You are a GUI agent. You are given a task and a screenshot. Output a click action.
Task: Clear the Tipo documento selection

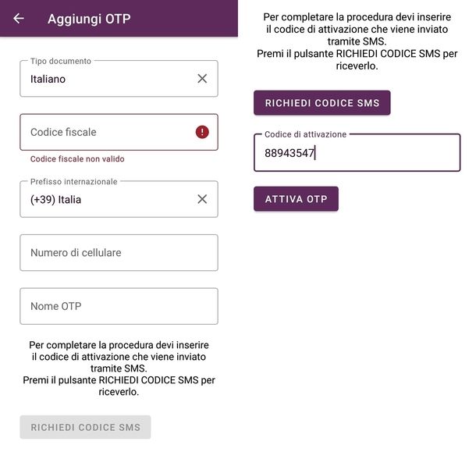202,79
